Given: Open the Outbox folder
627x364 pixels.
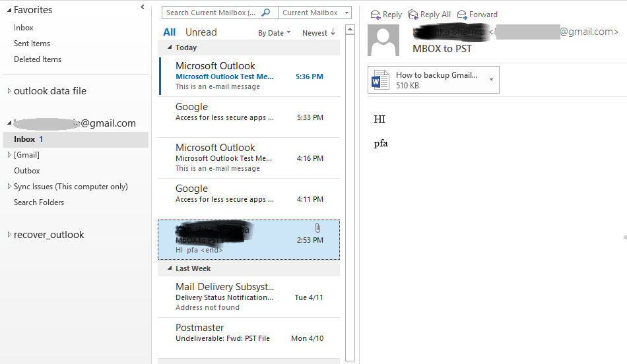Looking at the screenshot, I should pos(27,171).
